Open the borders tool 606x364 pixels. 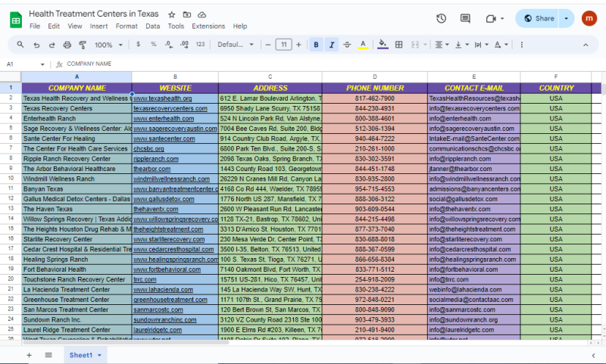point(399,45)
